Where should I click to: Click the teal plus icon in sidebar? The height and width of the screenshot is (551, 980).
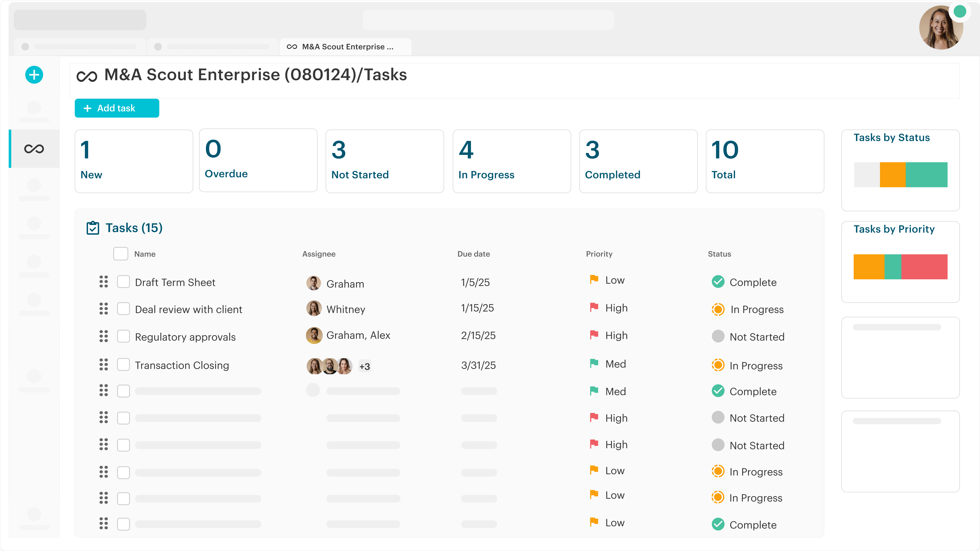[x=34, y=75]
